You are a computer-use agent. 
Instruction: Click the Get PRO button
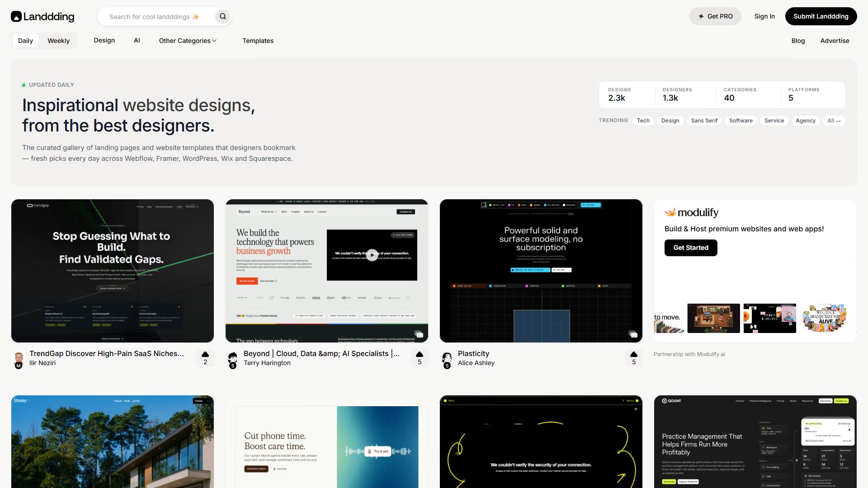pyautogui.click(x=715, y=16)
